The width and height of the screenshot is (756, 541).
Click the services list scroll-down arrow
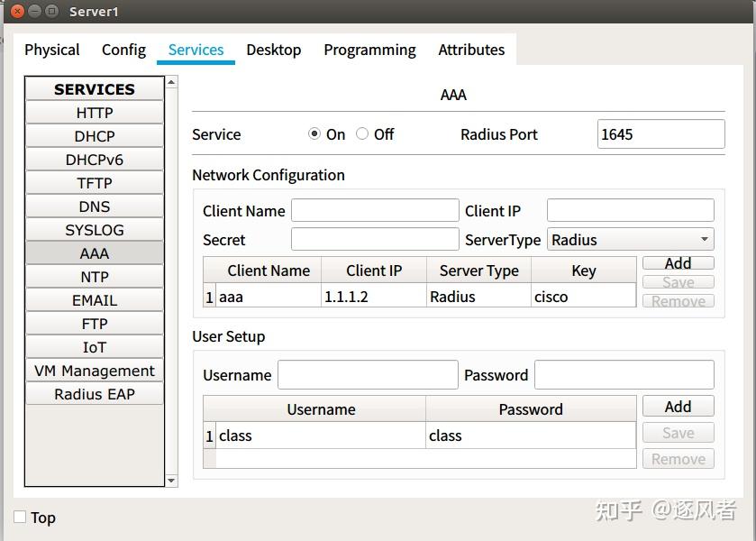tap(171, 481)
